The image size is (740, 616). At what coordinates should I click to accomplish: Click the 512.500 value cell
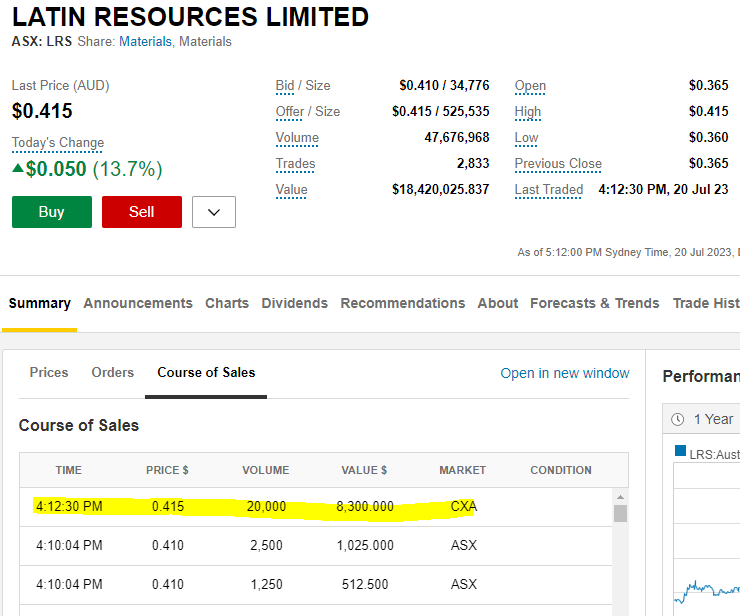[x=365, y=584]
